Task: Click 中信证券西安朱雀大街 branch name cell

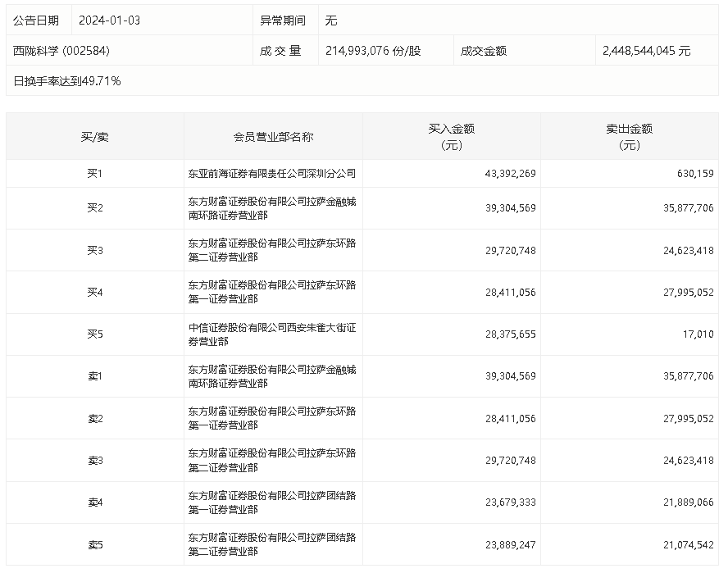Action: (272, 334)
